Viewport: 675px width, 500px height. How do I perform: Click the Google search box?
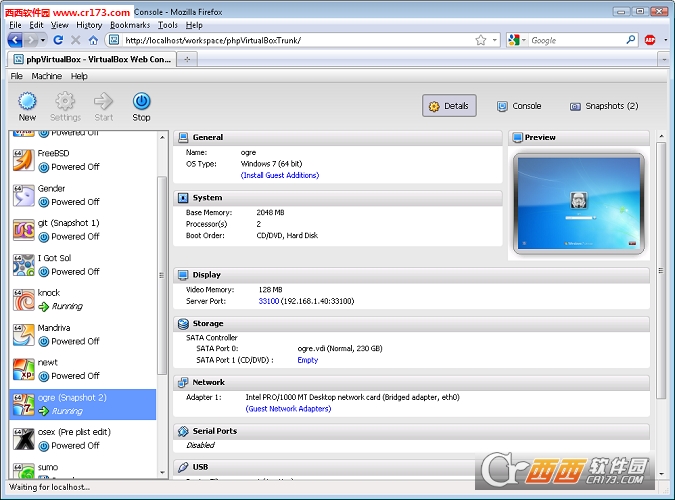577,40
